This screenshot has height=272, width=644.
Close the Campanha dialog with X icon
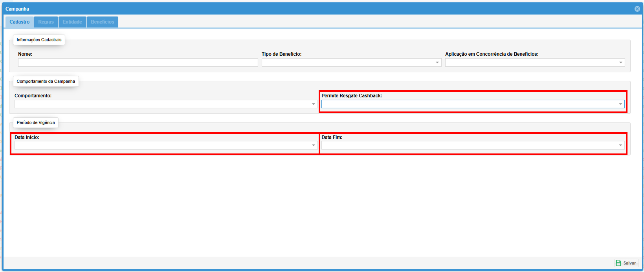(637, 9)
